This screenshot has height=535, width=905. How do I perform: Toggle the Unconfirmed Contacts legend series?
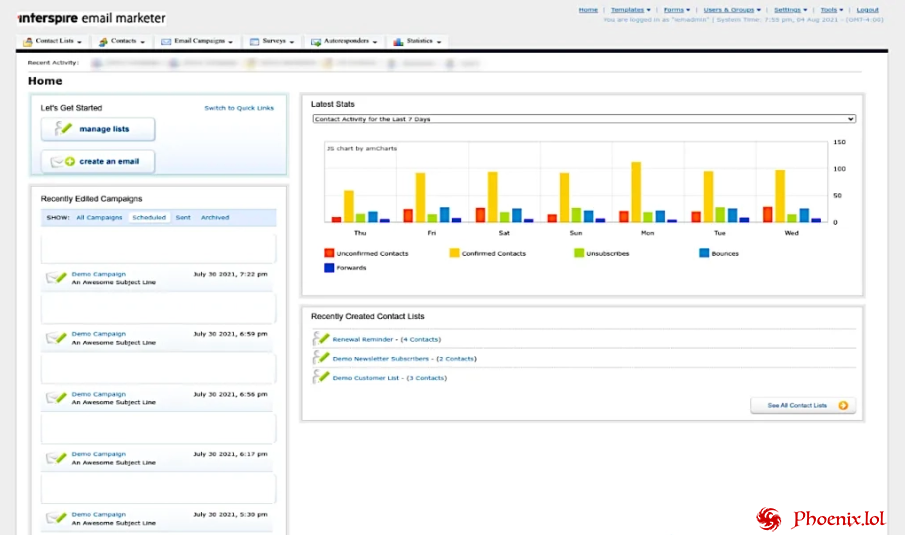coord(330,253)
